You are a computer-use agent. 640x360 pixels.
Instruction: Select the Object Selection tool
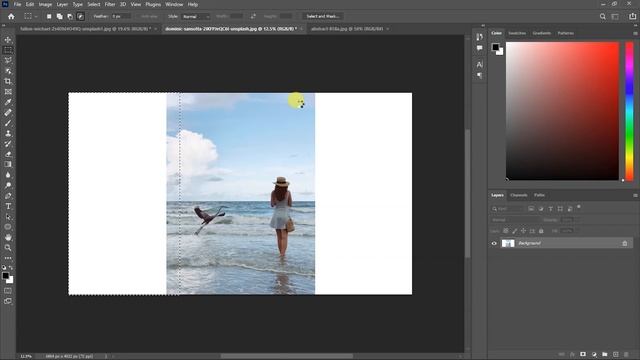[x=8, y=71]
